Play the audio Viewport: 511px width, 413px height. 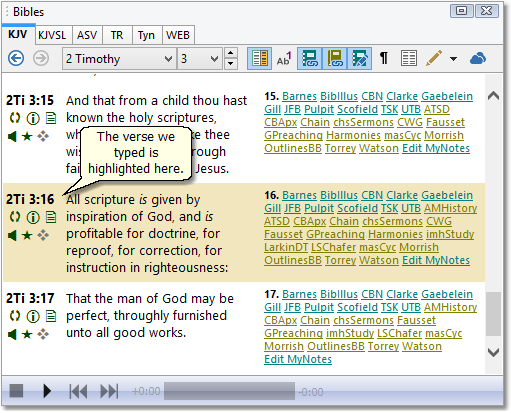[47, 391]
